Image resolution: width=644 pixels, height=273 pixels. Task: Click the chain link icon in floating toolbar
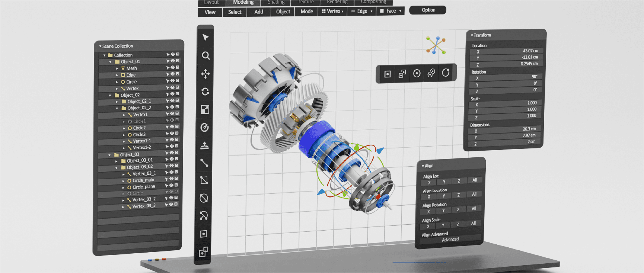(431, 73)
